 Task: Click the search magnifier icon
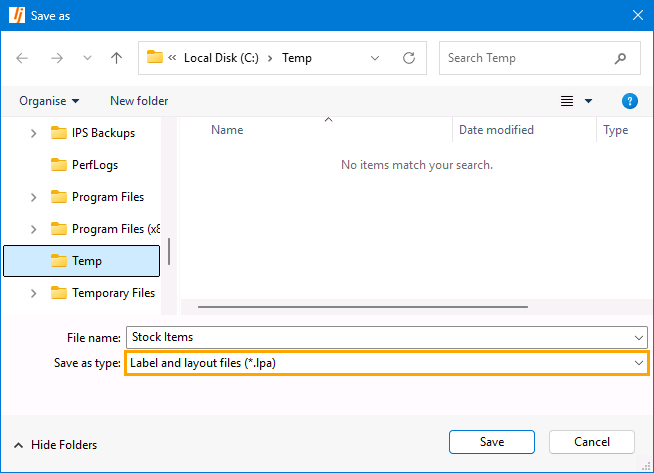coord(621,58)
